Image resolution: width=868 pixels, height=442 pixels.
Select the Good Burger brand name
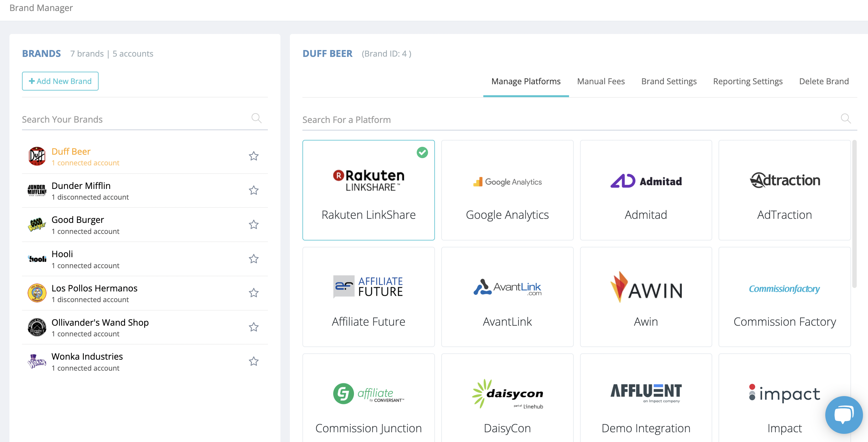coord(78,220)
